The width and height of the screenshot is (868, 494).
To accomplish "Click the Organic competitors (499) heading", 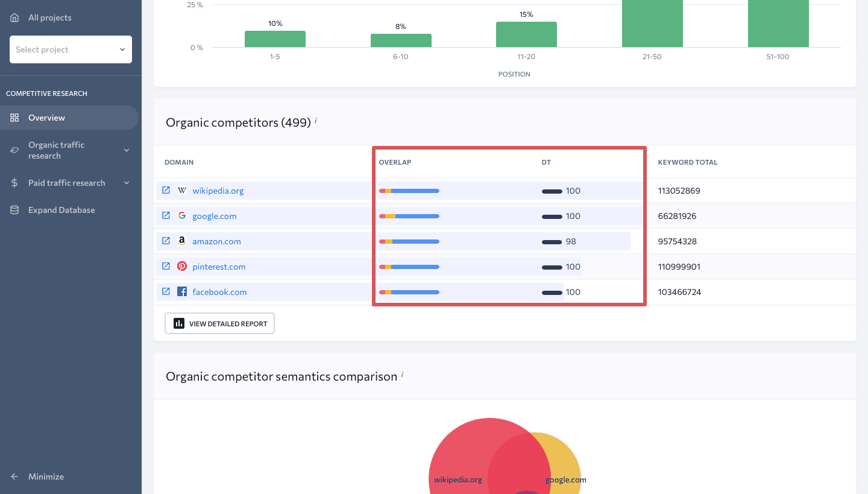I will (x=238, y=122).
